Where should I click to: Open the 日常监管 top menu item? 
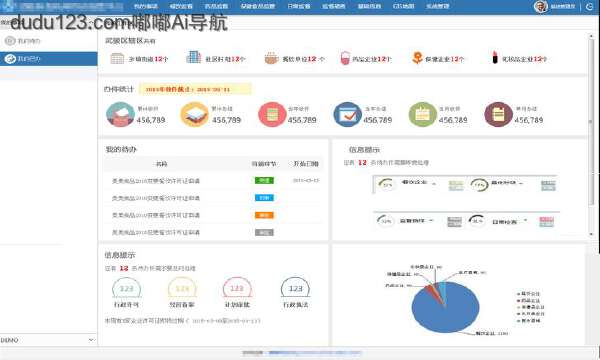pyautogui.click(x=298, y=7)
